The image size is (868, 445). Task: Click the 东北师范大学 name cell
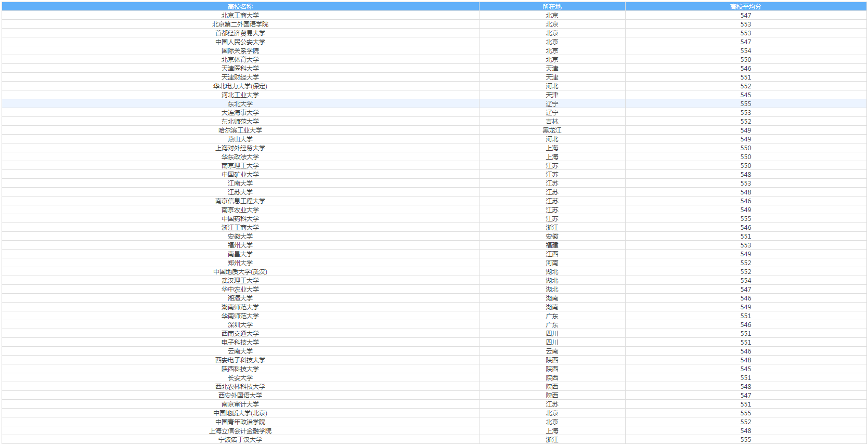click(240, 122)
